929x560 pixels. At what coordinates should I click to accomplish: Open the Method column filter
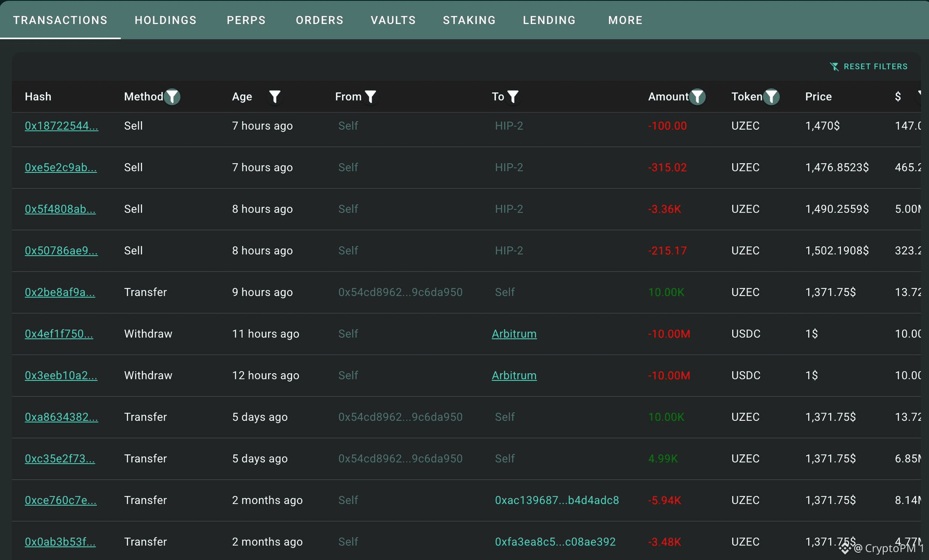click(172, 97)
